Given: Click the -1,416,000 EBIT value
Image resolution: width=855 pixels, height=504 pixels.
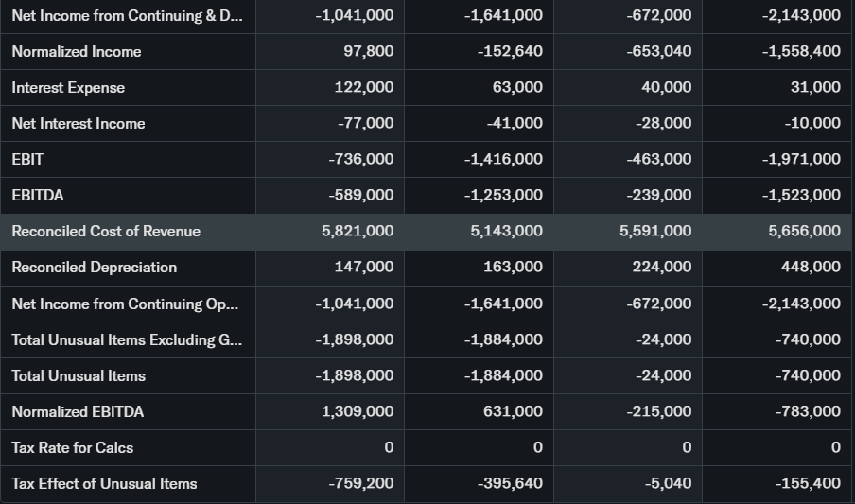Looking at the screenshot, I should 503,159.
